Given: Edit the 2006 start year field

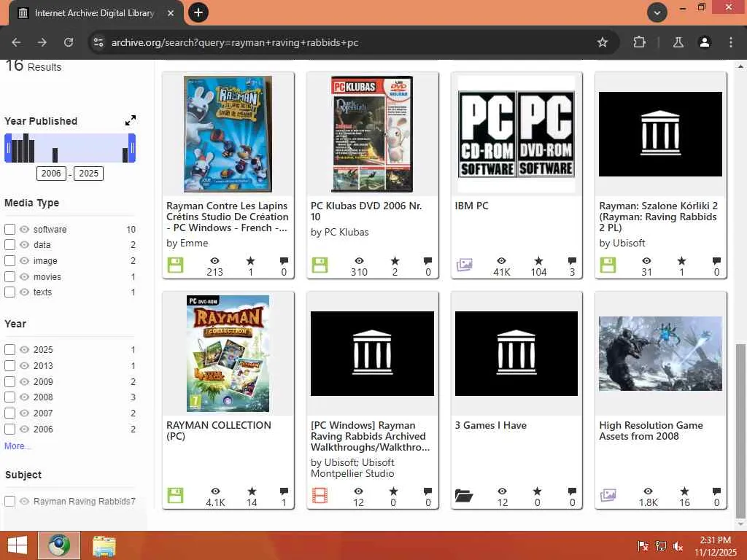Looking at the screenshot, I should click(51, 174).
